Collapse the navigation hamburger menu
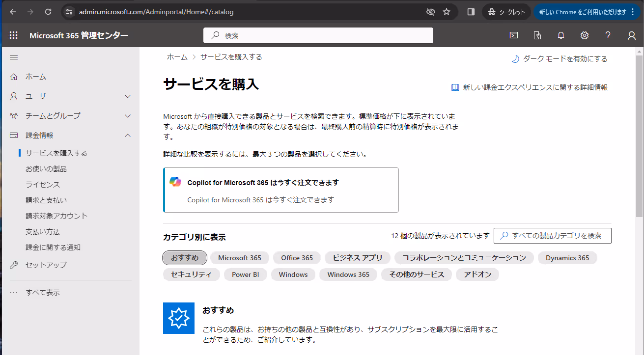 (x=14, y=57)
